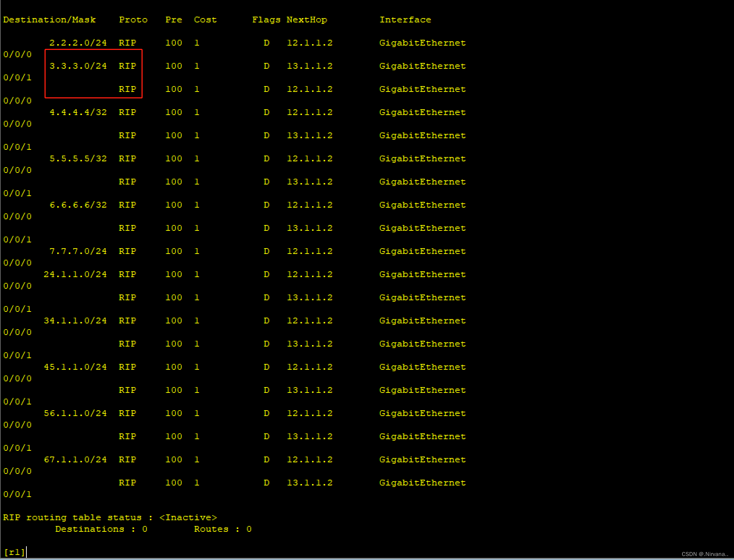
Task: Select destination 45.1.1.0/24
Action: click(x=75, y=367)
